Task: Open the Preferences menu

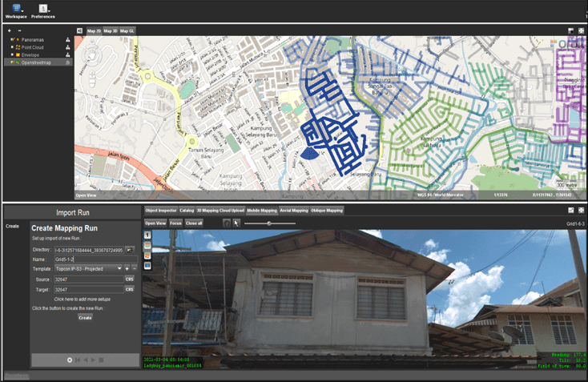Action: coord(42,10)
